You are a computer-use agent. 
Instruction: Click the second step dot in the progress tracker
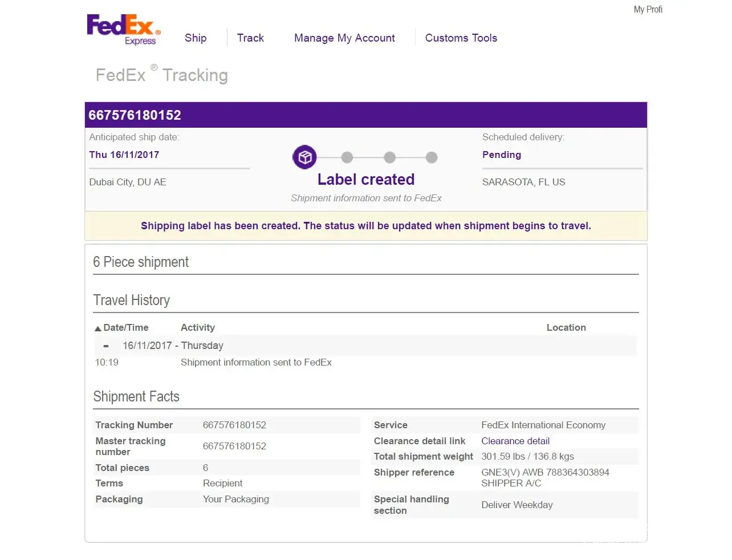tap(347, 157)
